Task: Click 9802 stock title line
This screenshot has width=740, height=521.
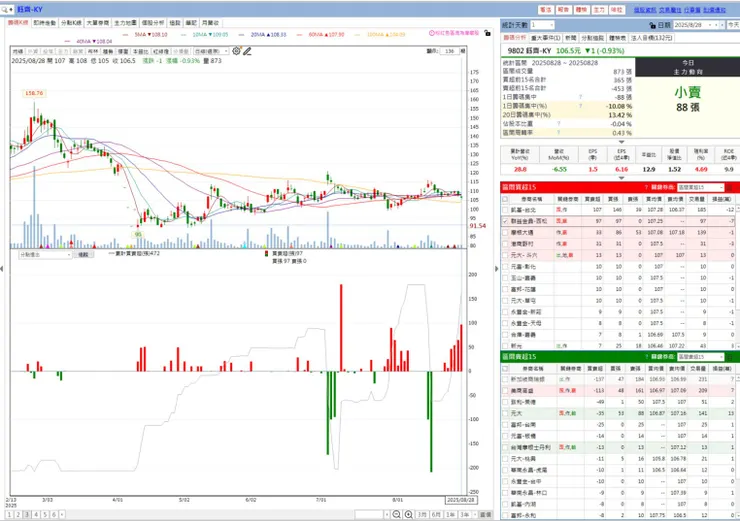Action: (x=565, y=50)
